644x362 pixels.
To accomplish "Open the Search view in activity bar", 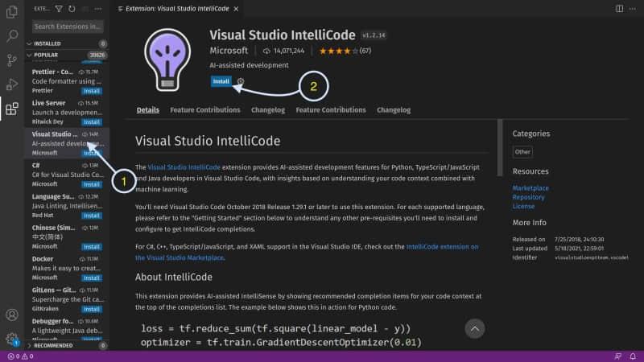I will 12,36.
